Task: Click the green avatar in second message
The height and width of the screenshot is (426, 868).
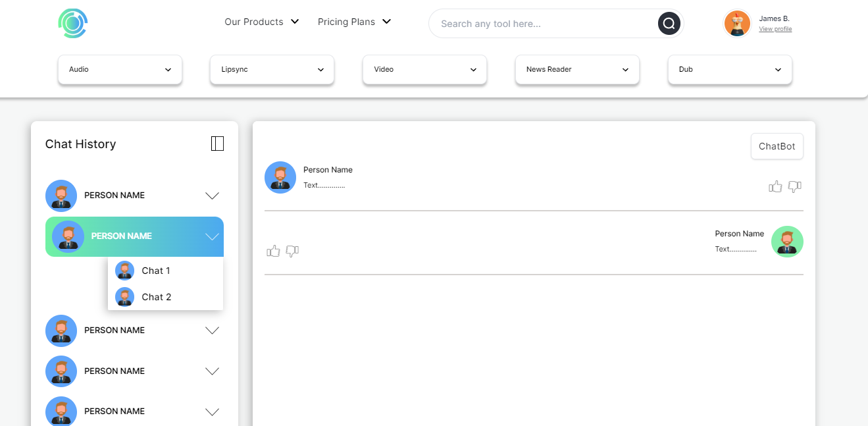Action: (787, 242)
